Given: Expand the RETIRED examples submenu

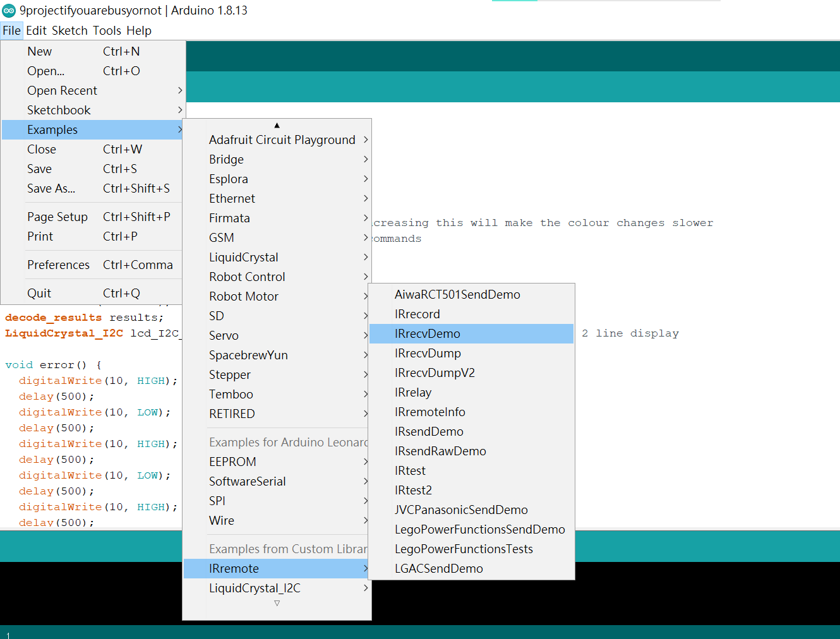Looking at the screenshot, I should click(x=277, y=414).
